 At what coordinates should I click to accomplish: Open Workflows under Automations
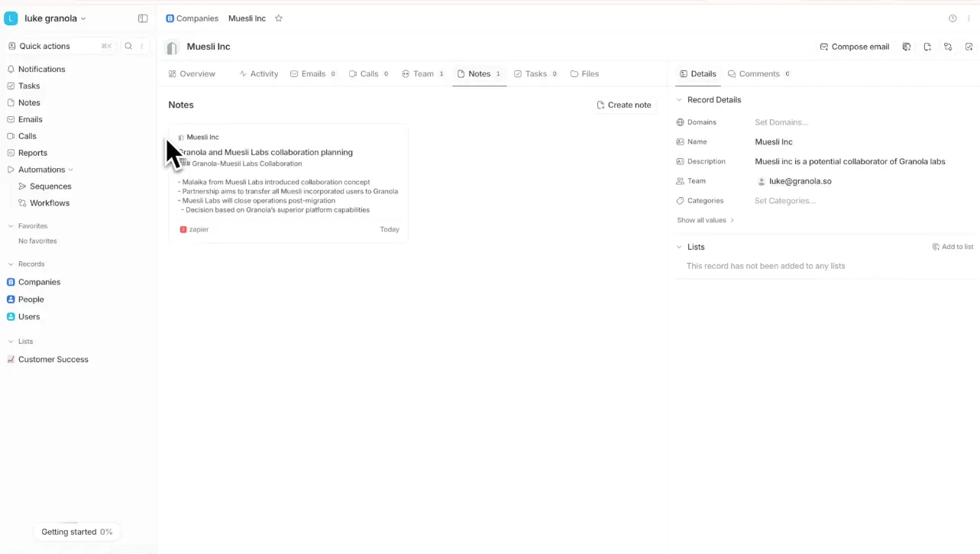(x=49, y=203)
